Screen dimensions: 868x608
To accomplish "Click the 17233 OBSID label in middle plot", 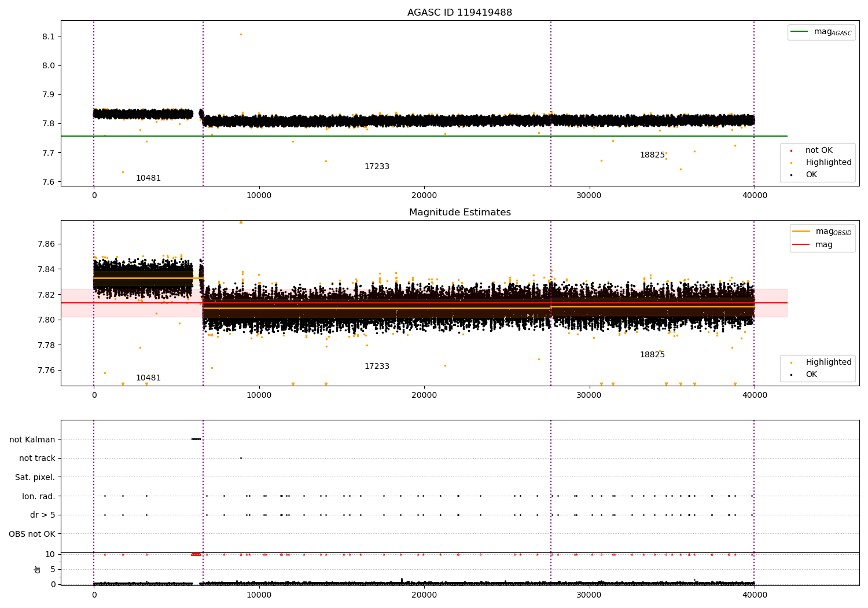I will [x=377, y=367].
